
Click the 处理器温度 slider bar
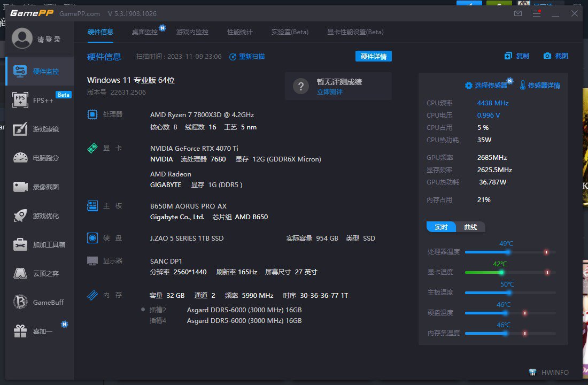[x=510, y=252]
